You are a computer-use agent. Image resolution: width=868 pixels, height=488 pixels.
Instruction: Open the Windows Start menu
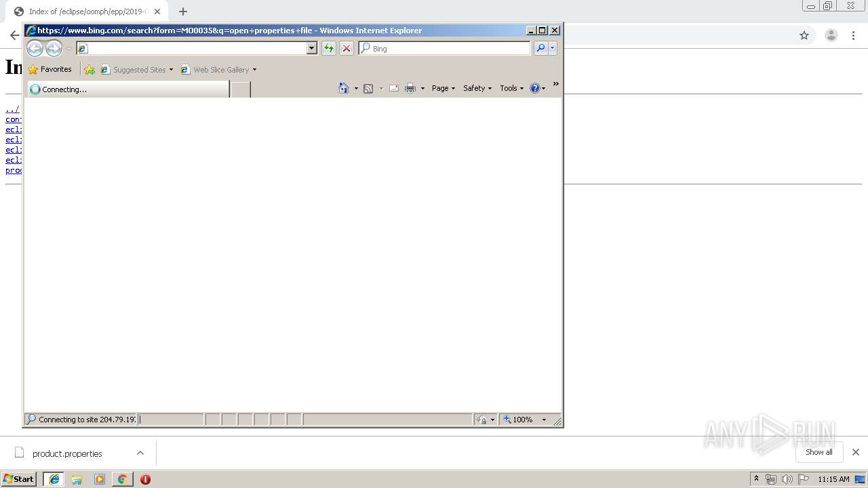19,479
